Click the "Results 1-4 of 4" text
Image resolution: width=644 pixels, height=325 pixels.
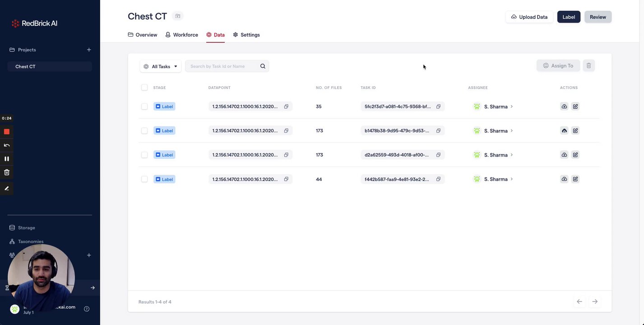tap(155, 302)
